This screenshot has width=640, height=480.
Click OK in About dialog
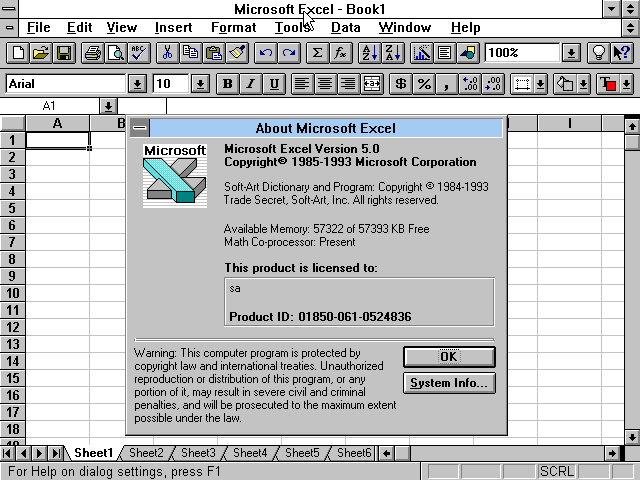(x=448, y=357)
